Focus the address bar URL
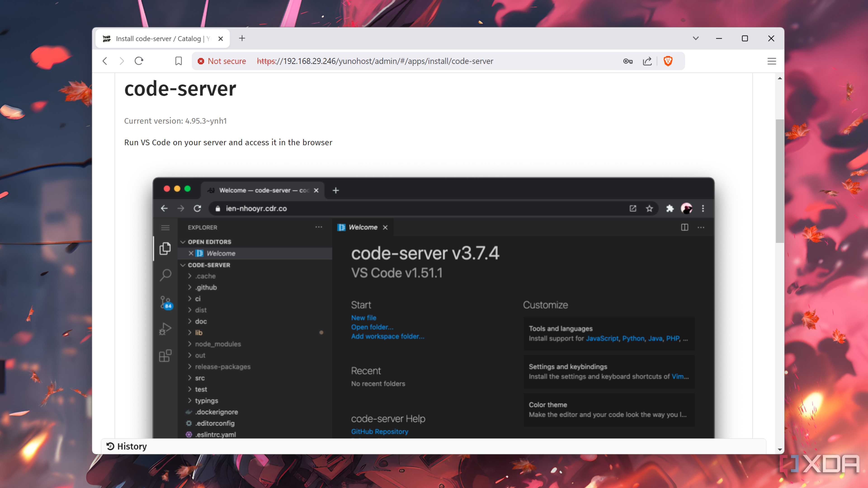The width and height of the screenshot is (868, 488). [375, 61]
